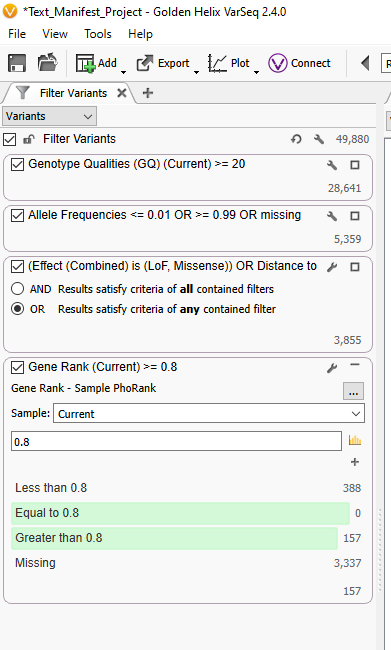Open the Help menu
The width and height of the screenshot is (391, 650).
tap(140, 34)
